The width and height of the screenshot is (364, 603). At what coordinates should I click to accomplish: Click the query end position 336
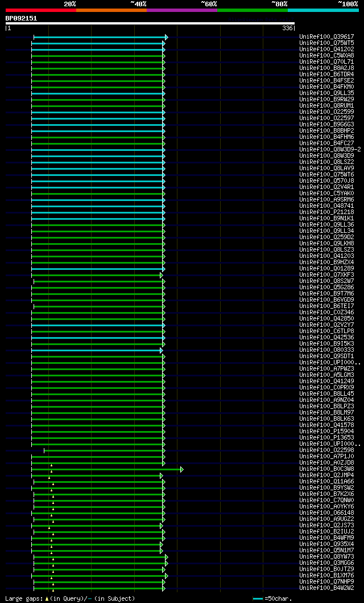click(x=287, y=28)
